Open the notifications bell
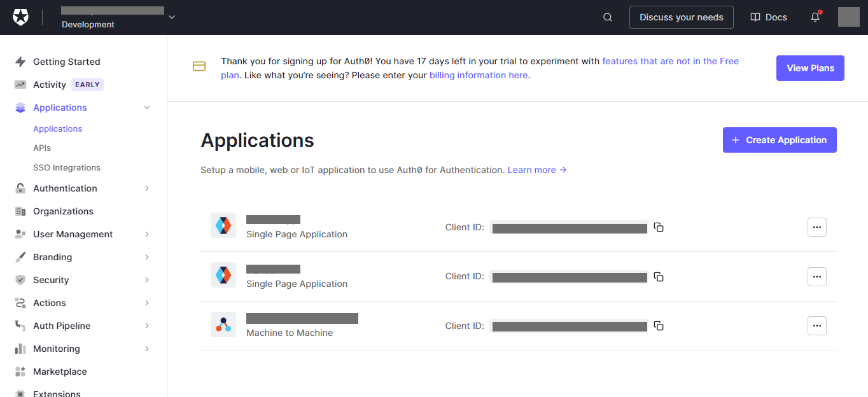The height and width of the screenshot is (397, 868). pyautogui.click(x=815, y=17)
